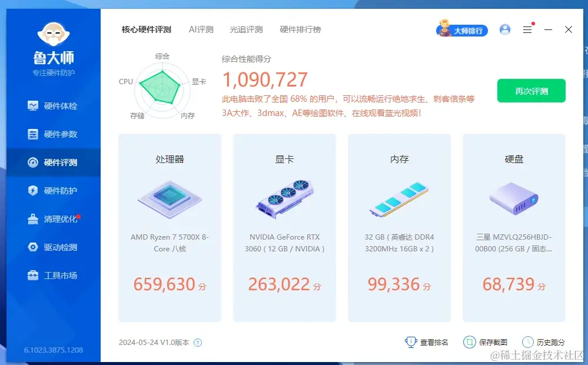
Task: Open the hamburger main menu
Action: pyautogui.click(x=527, y=29)
